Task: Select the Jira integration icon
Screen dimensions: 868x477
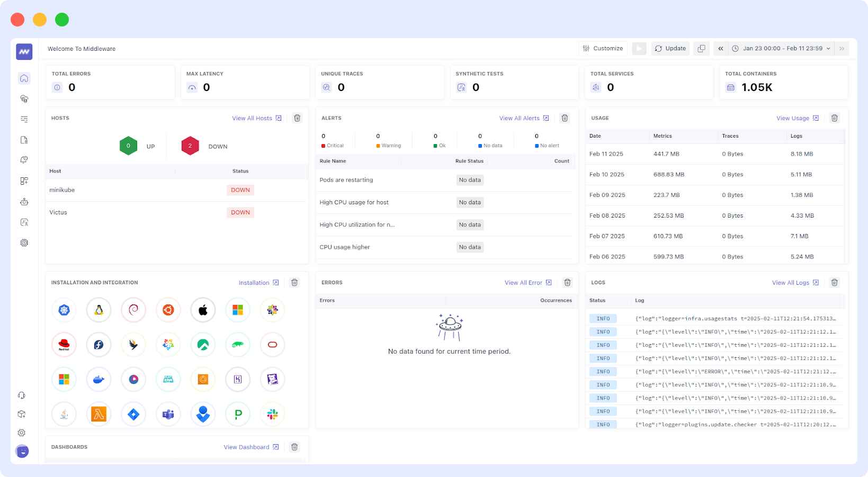Action: click(133, 414)
